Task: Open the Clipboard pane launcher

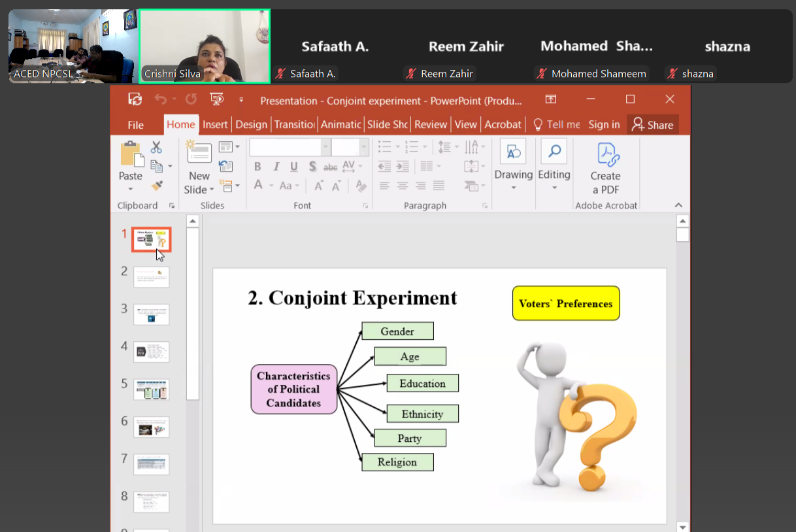Action: (172, 205)
